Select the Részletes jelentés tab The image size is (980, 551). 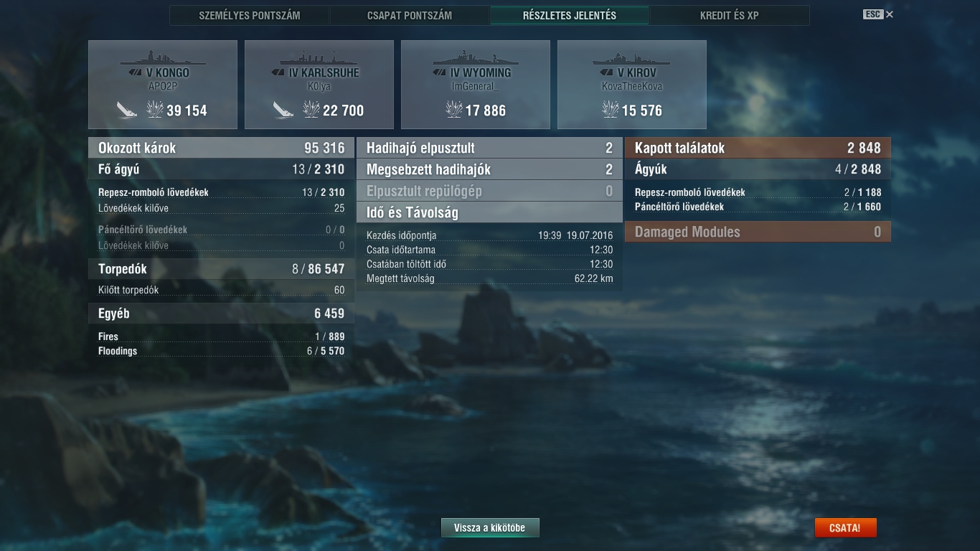tap(570, 15)
